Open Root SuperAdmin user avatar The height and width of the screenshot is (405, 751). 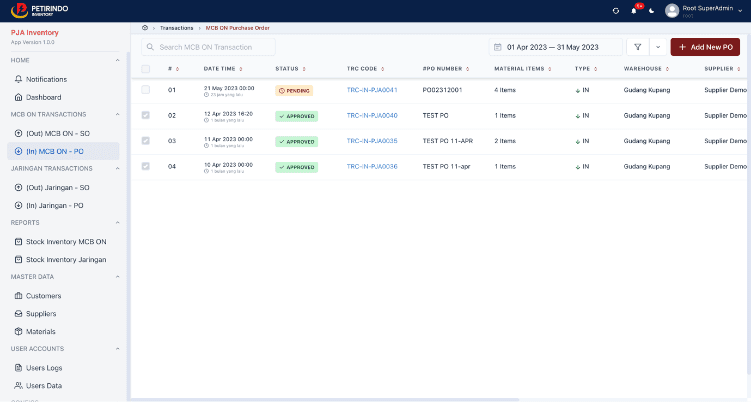pyautogui.click(x=672, y=11)
